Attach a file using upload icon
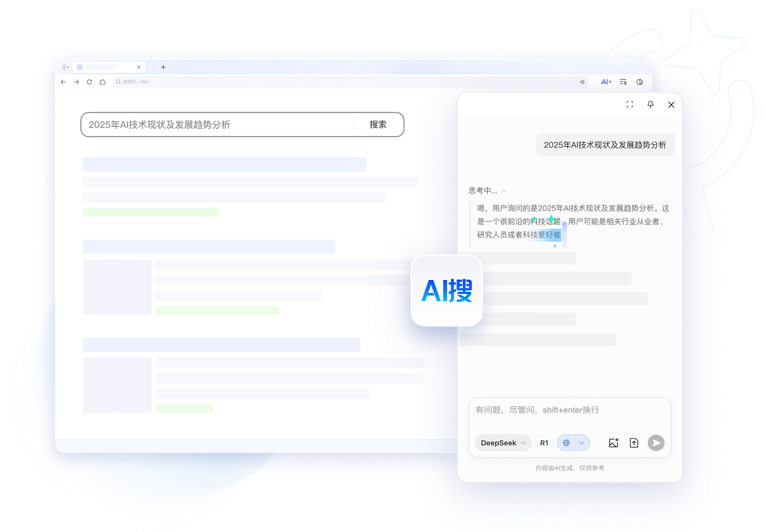Screen dimensions: 766x532 pyautogui.click(x=634, y=443)
